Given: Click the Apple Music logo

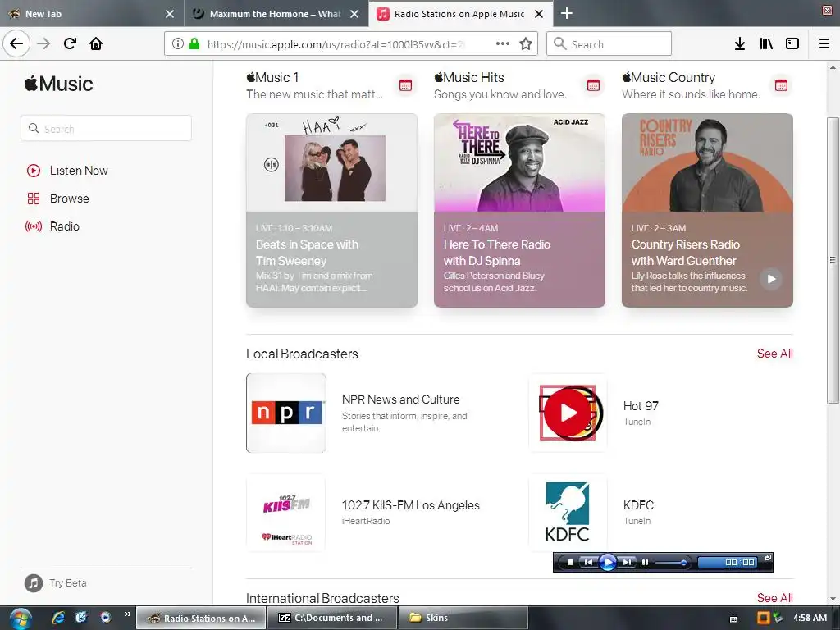Looking at the screenshot, I should pyautogui.click(x=58, y=84).
